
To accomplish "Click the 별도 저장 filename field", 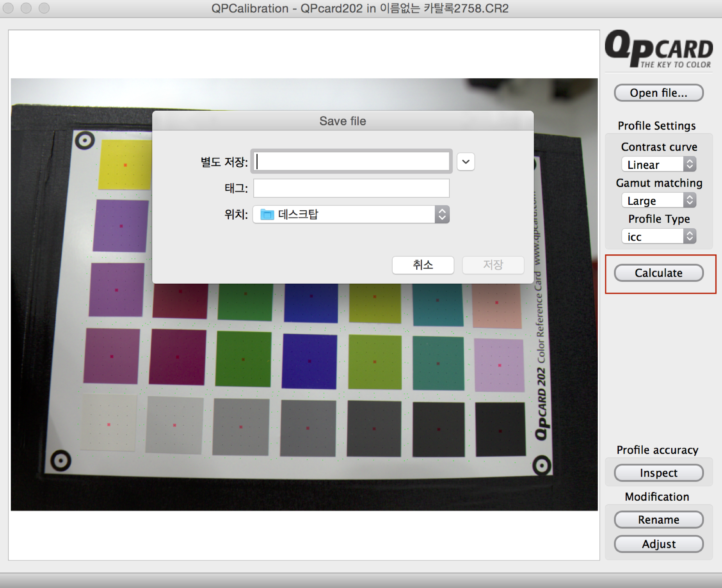I will [351, 162].
